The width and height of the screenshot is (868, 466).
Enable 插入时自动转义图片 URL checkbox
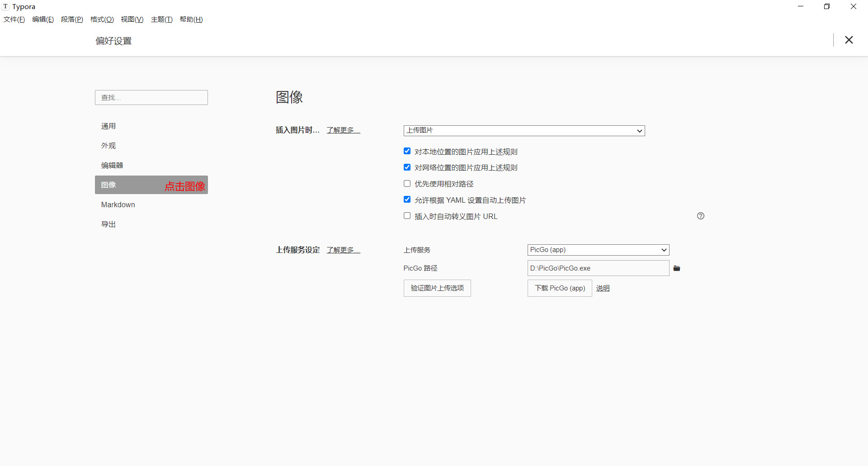point(407,216)
